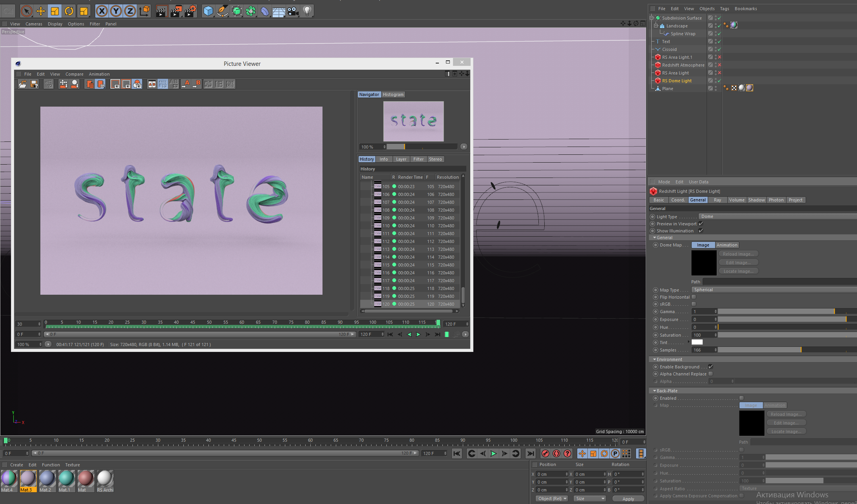Open Compare menu in Picture Viewer
This screenshot has height=504, width=857.
tap(74, 74)
